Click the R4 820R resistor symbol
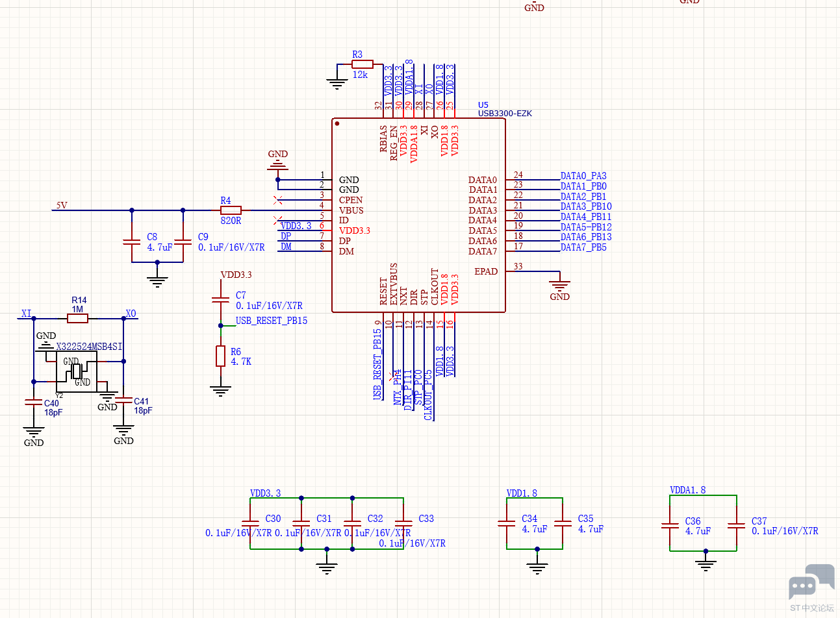The width and height of the screenshot is (840, 618). point(231,210)
